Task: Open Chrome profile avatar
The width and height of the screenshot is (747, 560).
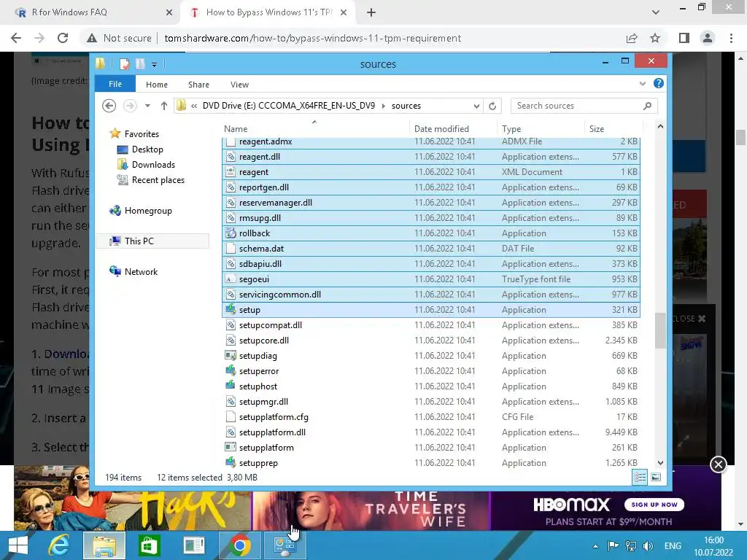Action: tap(708, 38)
